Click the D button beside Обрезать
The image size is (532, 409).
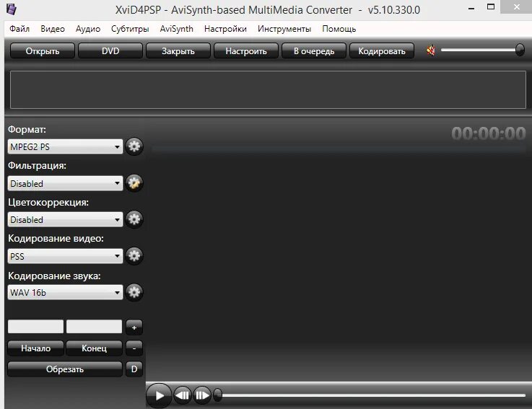pyautogui.click(x=134, y=369)
